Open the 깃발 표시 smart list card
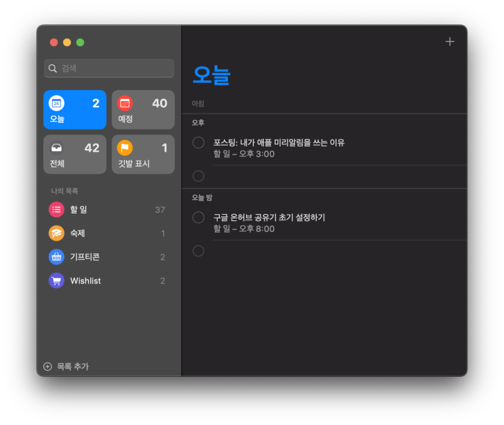The image size is (504, 425). tap(143, 155)
